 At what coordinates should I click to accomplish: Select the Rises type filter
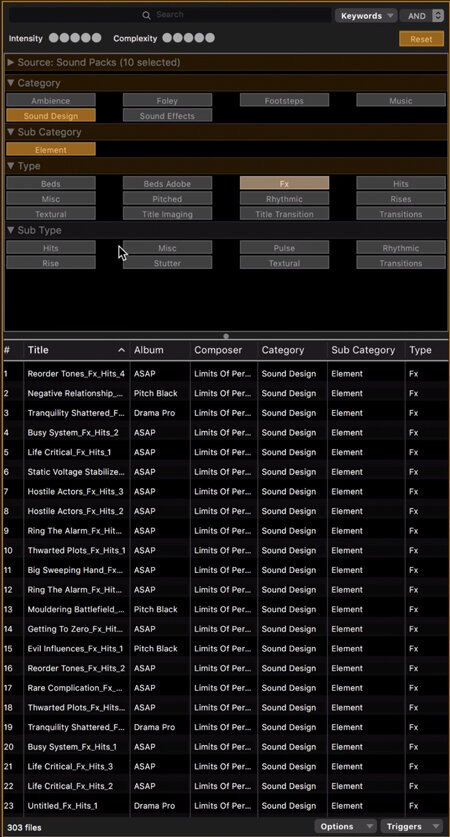click(401, 199)
